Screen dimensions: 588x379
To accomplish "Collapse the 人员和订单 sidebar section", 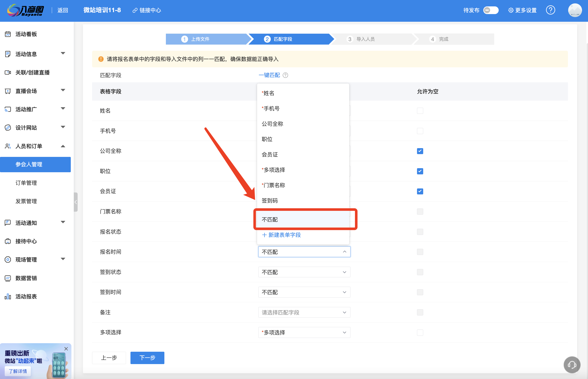I will click(63, 146).
